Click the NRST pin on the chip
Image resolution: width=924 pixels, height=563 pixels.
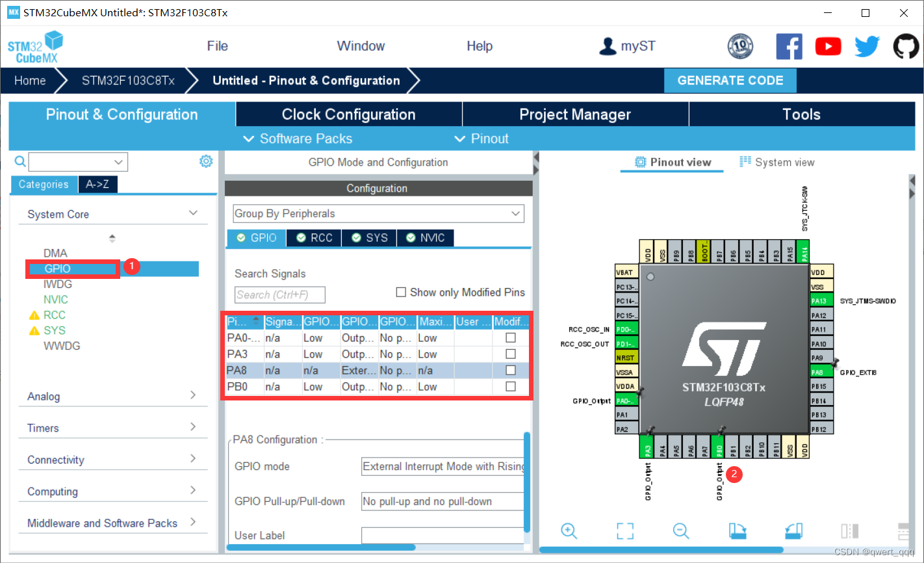(x=626, y=358)
